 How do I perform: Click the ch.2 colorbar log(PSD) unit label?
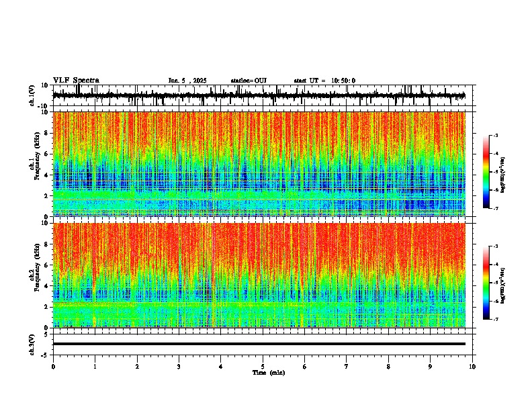pos(502,285)
